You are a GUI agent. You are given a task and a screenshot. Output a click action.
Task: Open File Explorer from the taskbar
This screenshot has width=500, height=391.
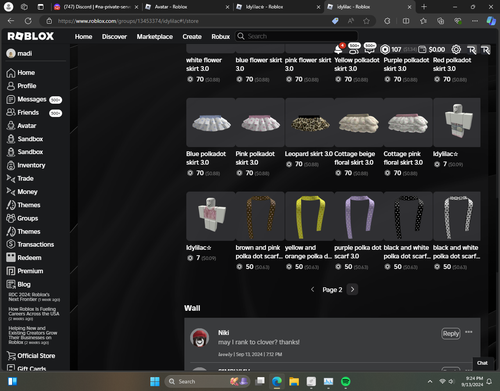(x=294, y=381)
